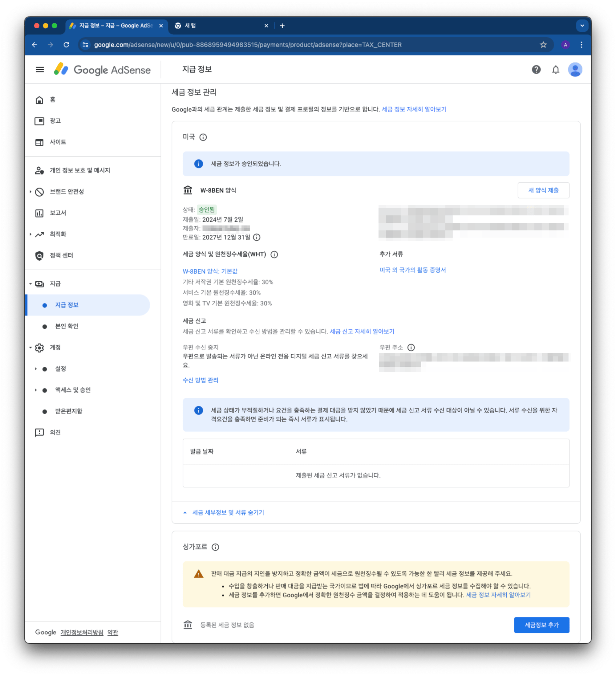
Task: Open Chrome three-dot menu
Action: [581, 45]
